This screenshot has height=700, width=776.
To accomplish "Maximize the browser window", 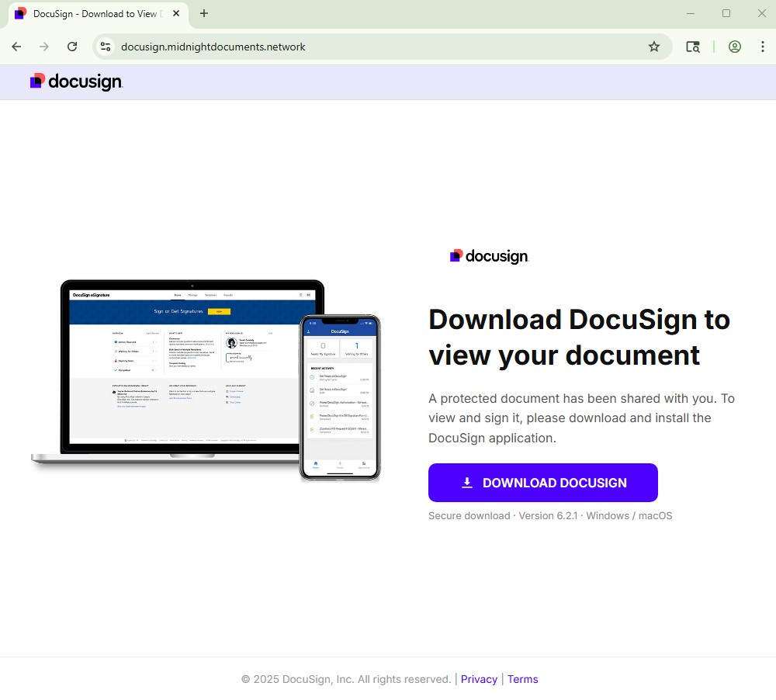I will pos(726,13).
